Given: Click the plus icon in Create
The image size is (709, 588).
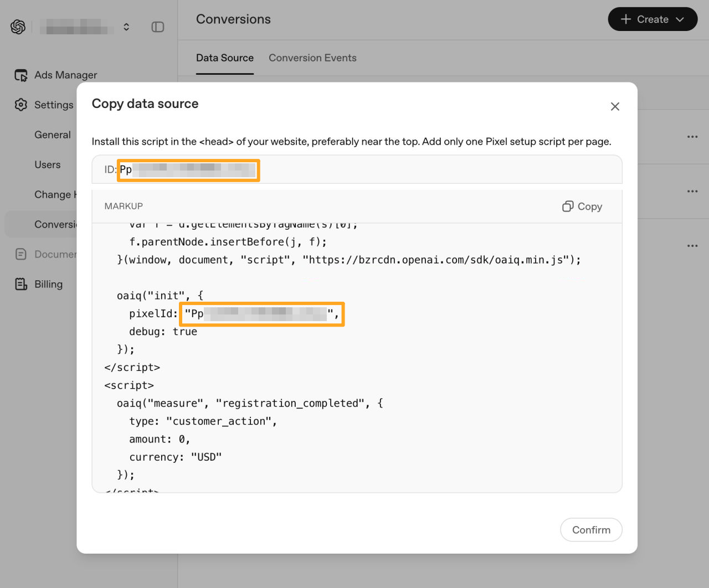Looking at the screenshot, I should (626, 19).
